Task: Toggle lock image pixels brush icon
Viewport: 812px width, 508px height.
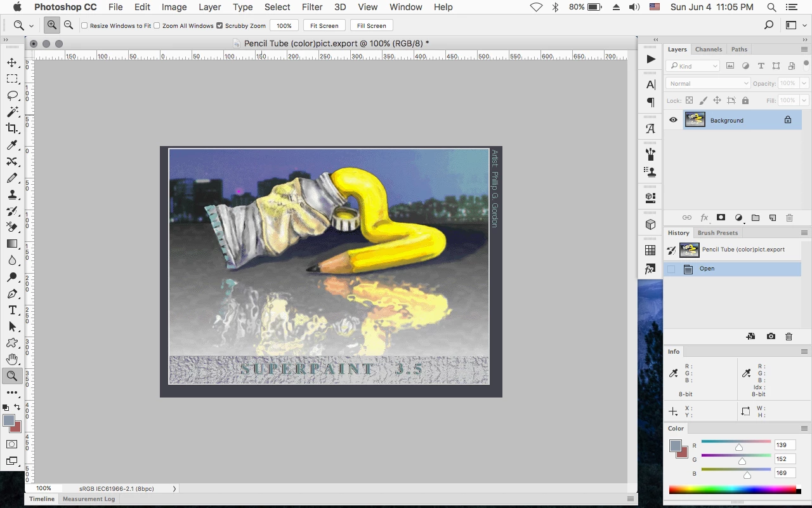Action: pos(703,100)
